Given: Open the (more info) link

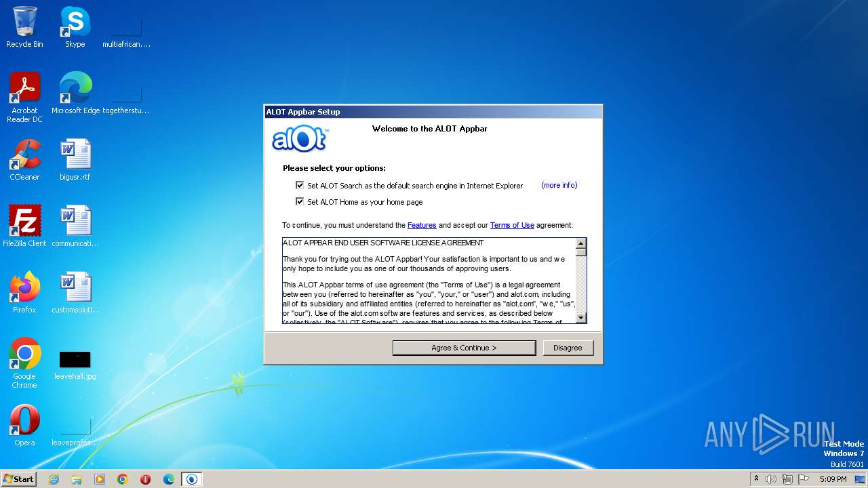Looking at the screenshot, I should click(x=559, y=185).
